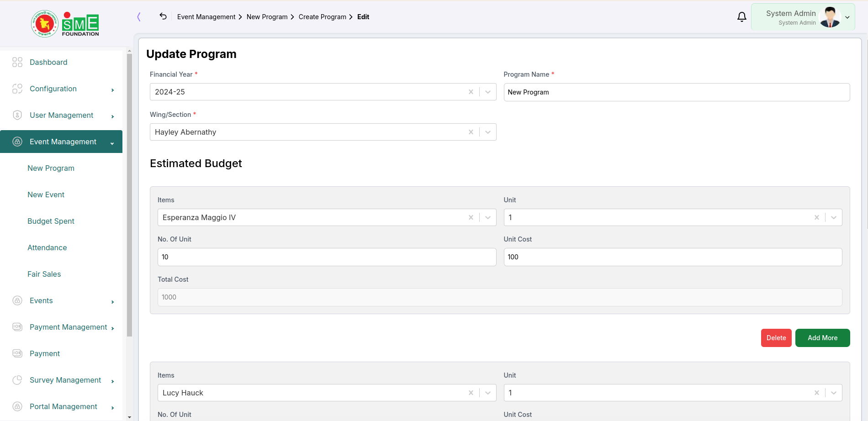Collapse the sidebar with the left chevron

click(x=139, y=17)
